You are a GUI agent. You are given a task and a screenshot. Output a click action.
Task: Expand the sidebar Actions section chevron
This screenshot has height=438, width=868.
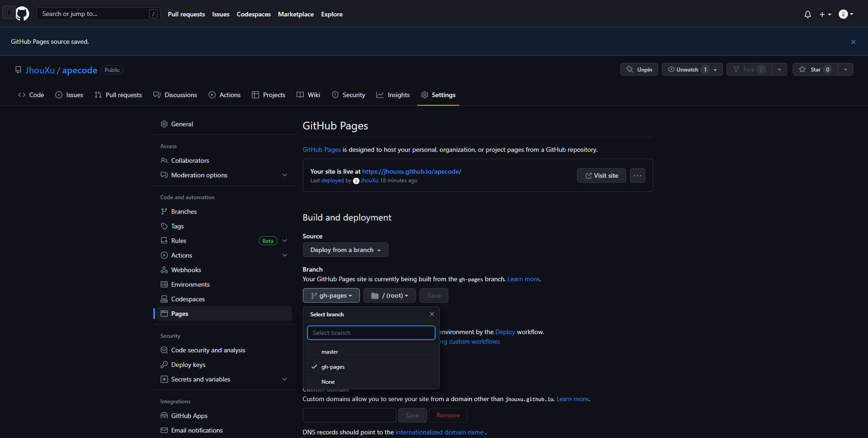click(x=285, y=255)
